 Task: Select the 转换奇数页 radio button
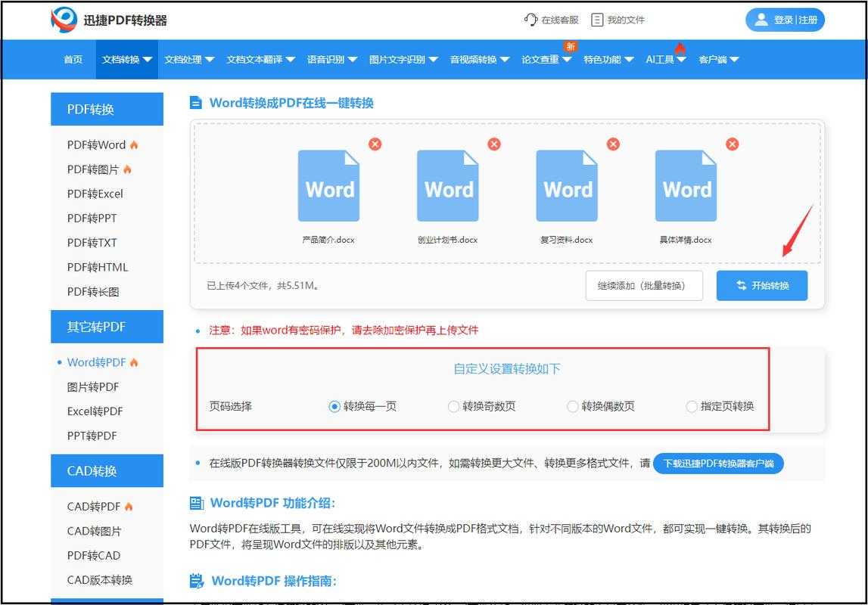(x=453, y=406)
